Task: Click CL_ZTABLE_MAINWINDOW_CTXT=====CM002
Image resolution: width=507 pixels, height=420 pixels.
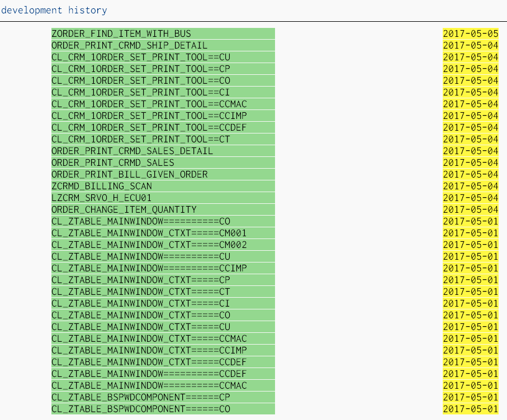Action: click(163, 245)
